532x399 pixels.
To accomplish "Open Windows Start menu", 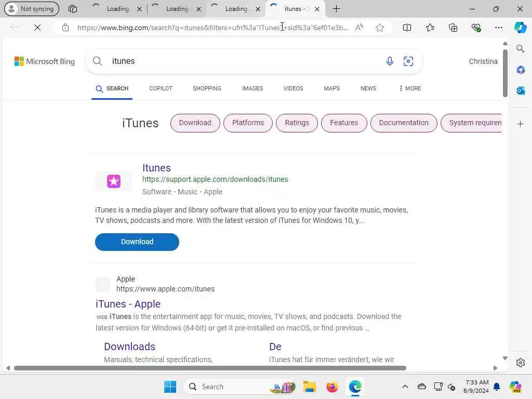I will [x=170, y=387].
